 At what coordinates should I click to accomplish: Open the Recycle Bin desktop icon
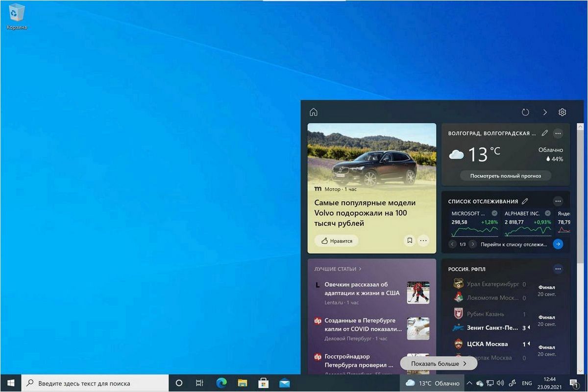pyautogui.click(x=17, y=16)
